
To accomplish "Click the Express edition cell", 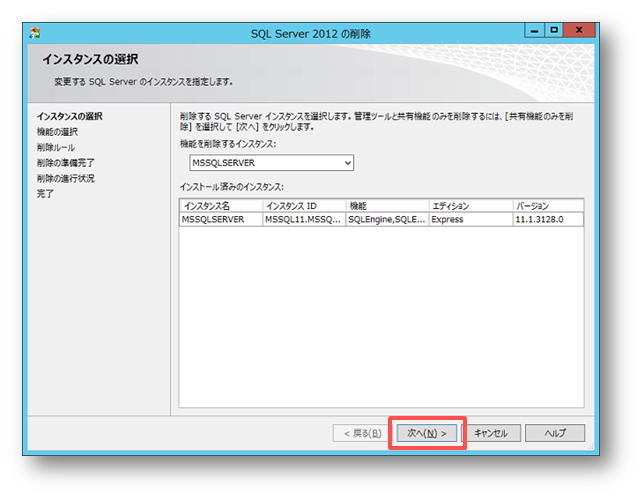I will click(471, 220).
